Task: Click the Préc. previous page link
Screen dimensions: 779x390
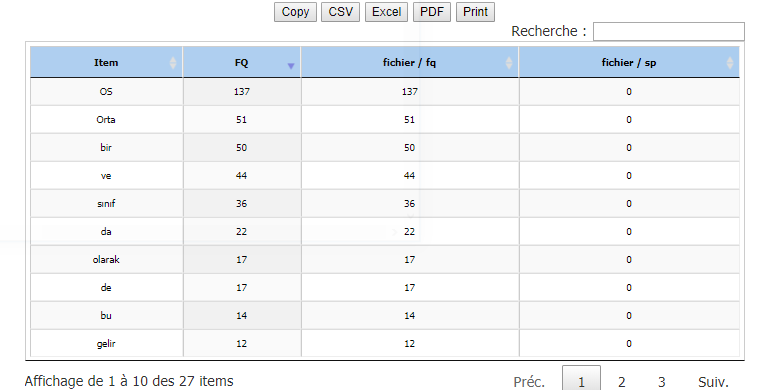Action: (x=529, y=382)
